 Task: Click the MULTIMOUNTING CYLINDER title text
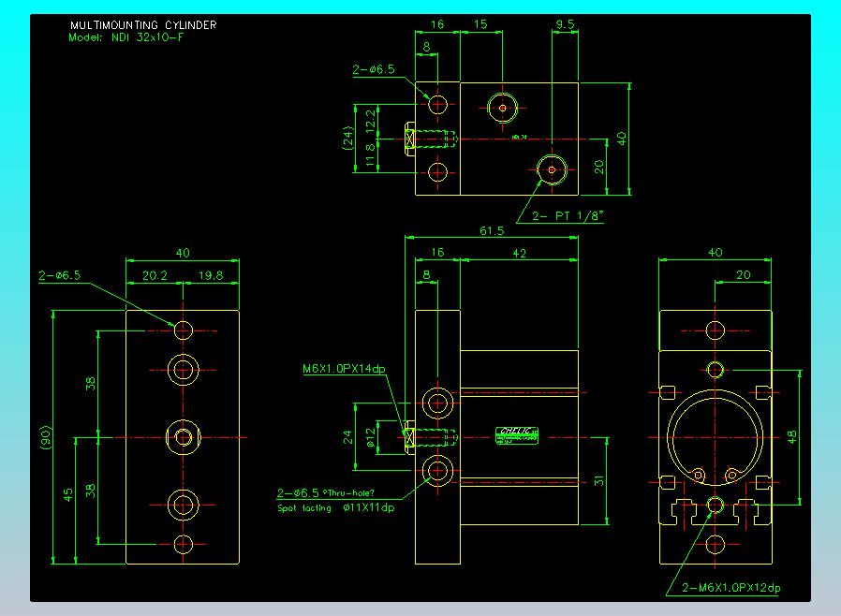[142, 25]
